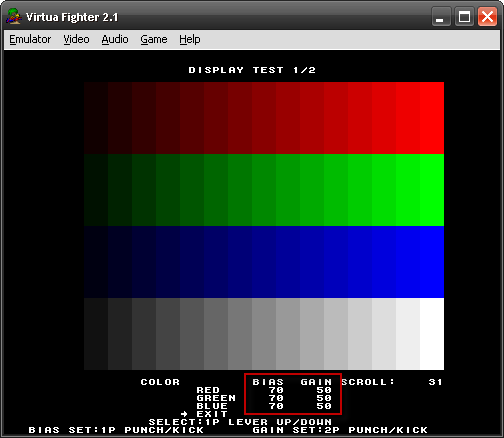Click the GREEN bias value 70

tap(276, 398)
